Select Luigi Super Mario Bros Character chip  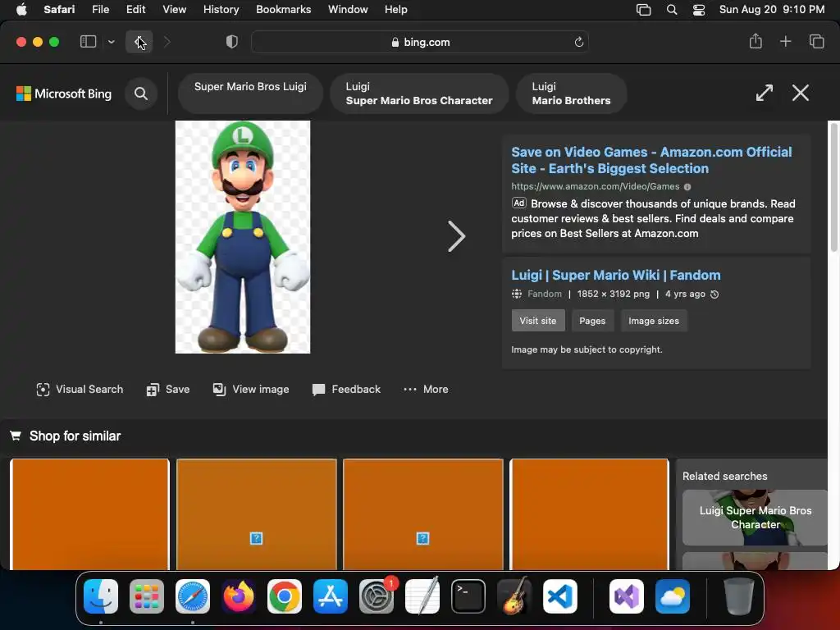(x=419, y=94)
